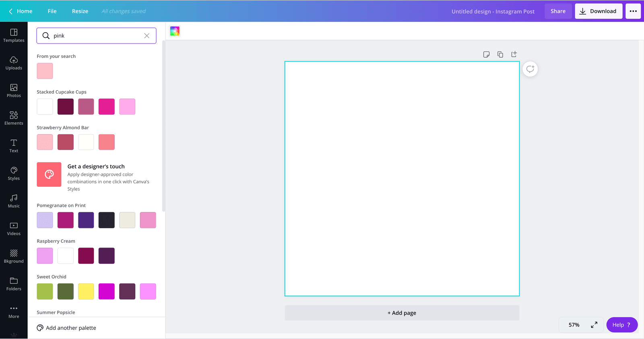Image resolution: width=644 pixels, height=339 pixels.
Task: Open the Resize menu
Action: point(80,11)
